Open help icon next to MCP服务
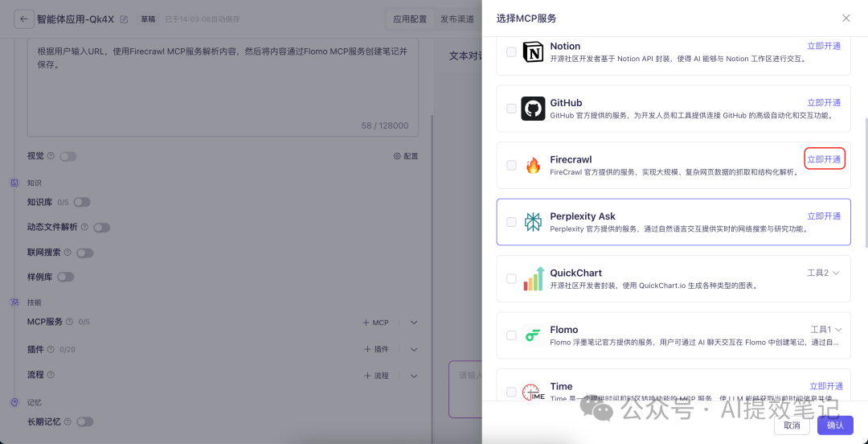The image size is (868, 444). point(69,322)
